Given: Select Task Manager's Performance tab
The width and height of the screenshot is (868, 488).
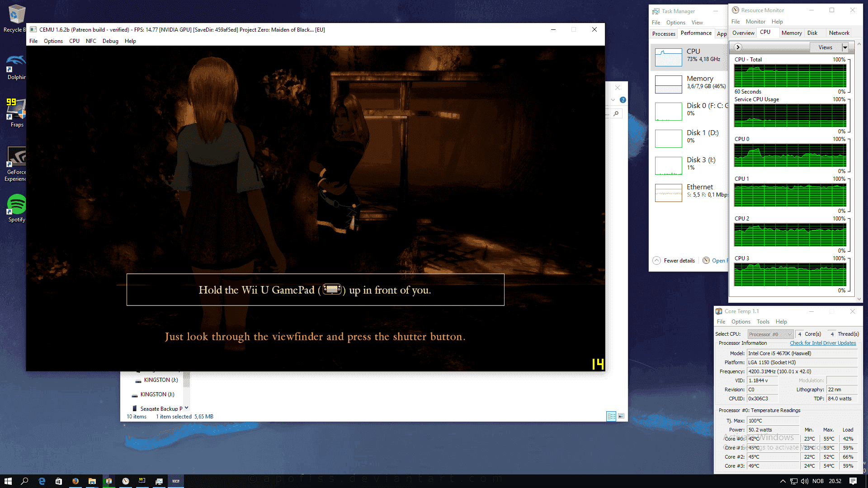Looking at the screenshot, I should pos(696,33).
